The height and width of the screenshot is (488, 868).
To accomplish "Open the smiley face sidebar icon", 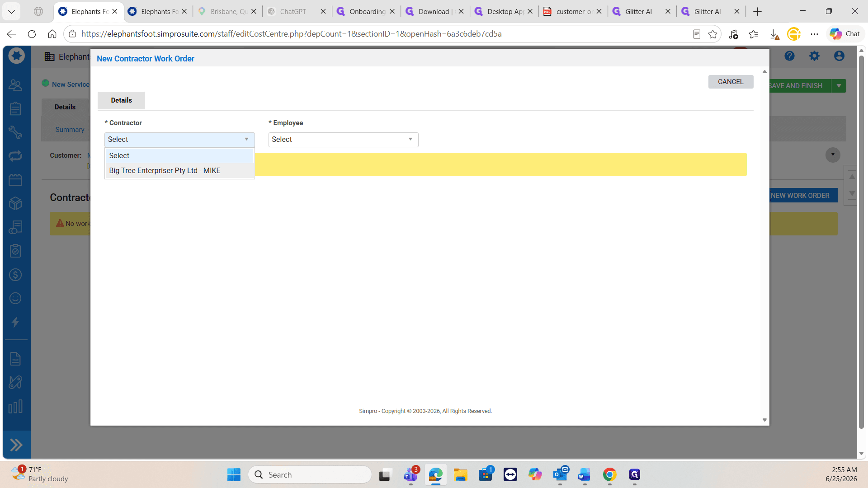I will (15, 298).
